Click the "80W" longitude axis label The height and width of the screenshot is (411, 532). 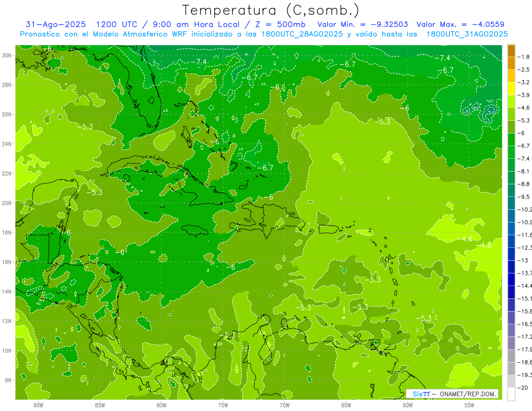161,405
